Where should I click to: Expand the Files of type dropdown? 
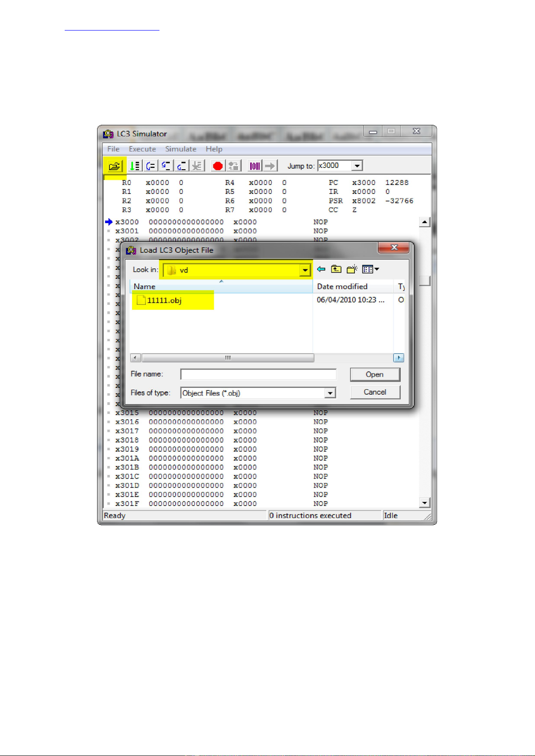pos(330,393)
